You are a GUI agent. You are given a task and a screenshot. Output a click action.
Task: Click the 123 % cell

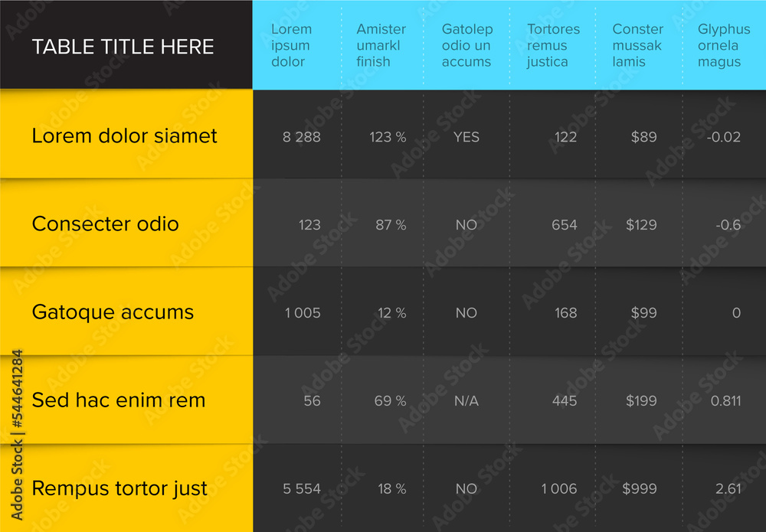388,137
